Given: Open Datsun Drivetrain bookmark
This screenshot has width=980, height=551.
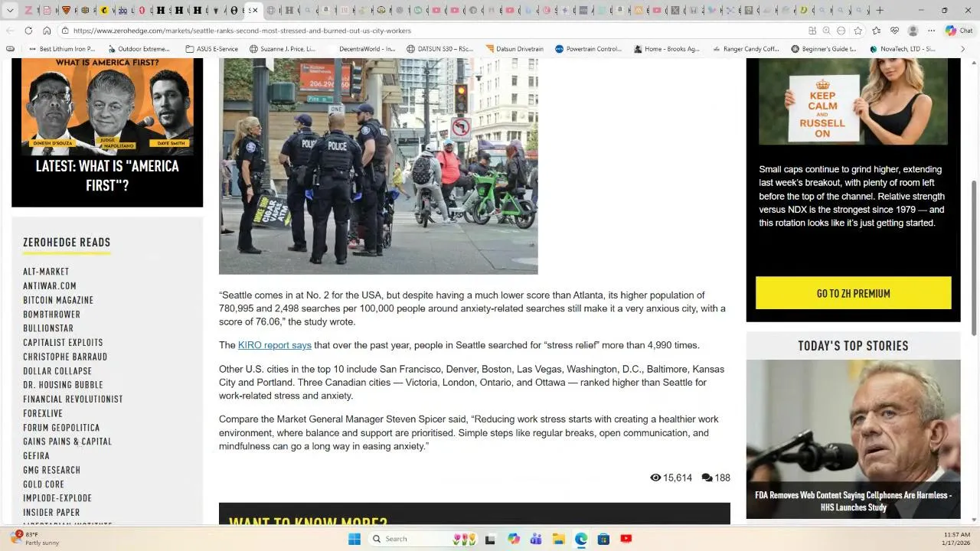Looking at the screenshot, I should coord(514,49).
